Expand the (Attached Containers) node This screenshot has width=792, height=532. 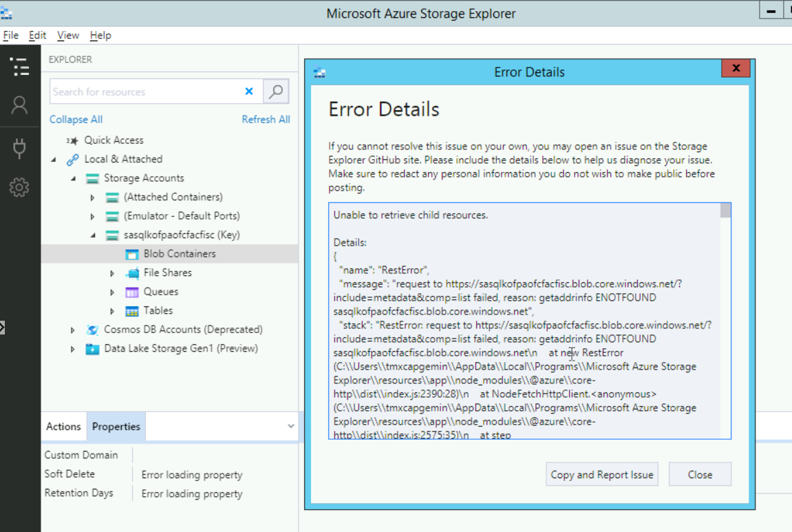(x=92, y=198)
